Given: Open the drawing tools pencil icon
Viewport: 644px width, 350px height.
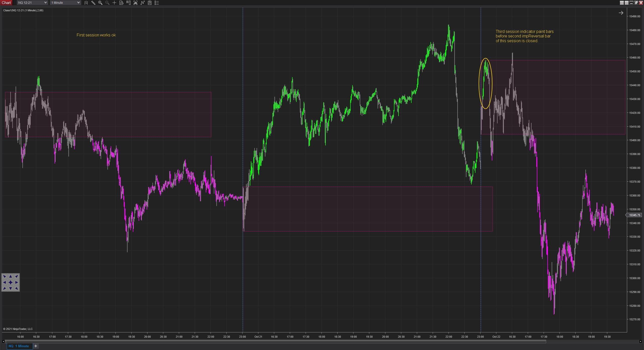Looking at the screenshot, I should pyautogui.click(x=93, y=3).
